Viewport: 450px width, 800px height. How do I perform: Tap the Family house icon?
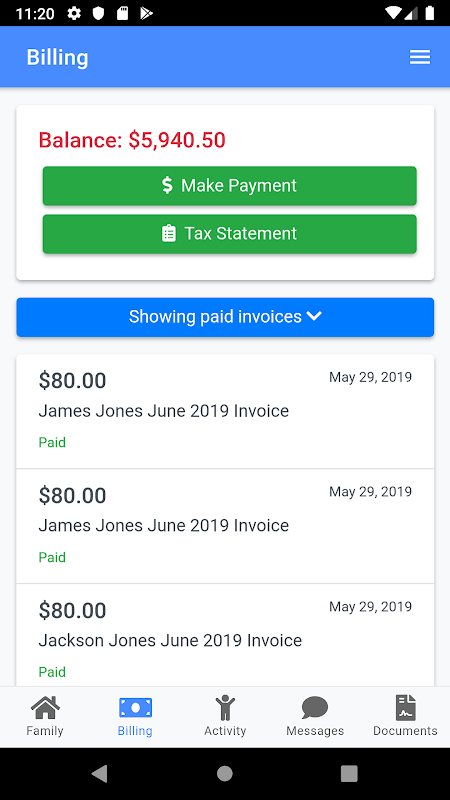45,708
